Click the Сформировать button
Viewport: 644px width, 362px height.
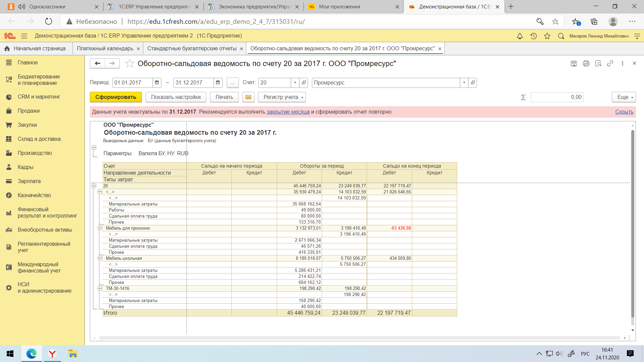116,97
